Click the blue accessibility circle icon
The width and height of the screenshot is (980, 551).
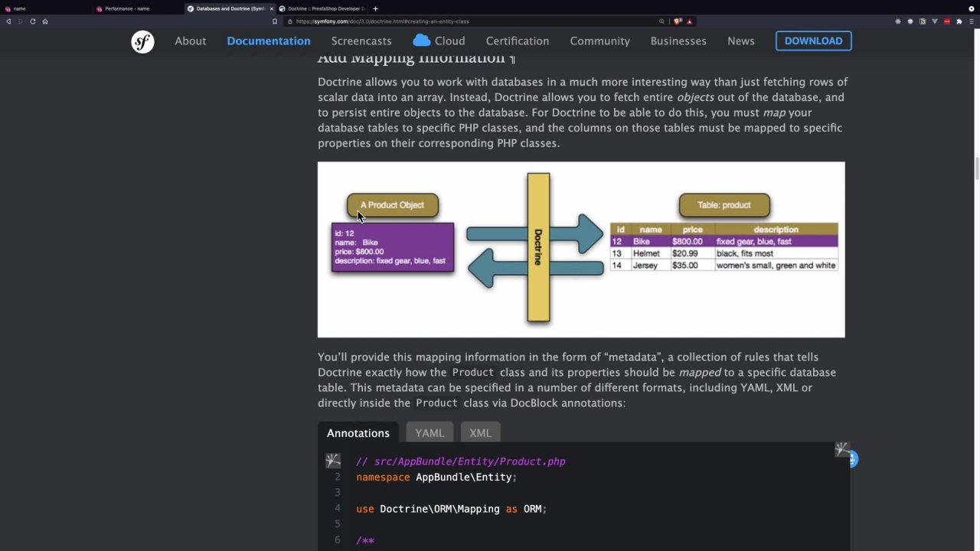click(853, 459)
